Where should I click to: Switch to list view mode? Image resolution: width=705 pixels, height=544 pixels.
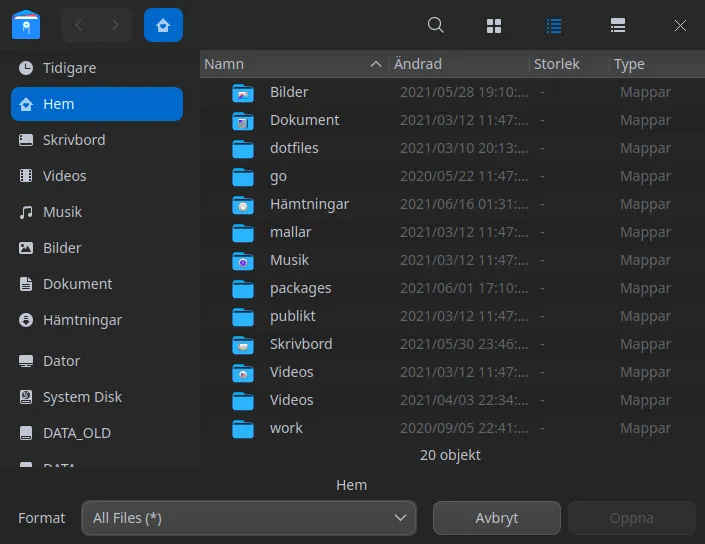point(554,25)
